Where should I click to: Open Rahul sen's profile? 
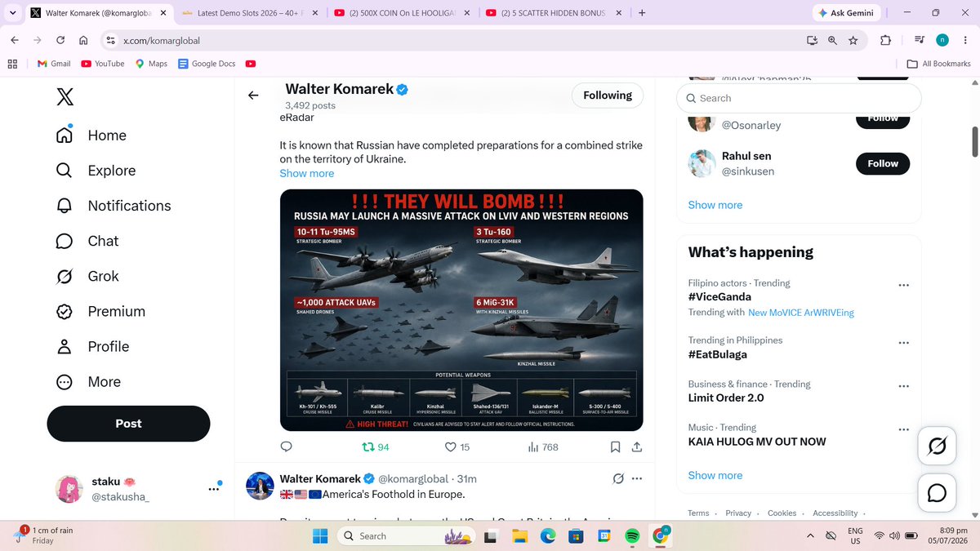[x=746, y=156]
